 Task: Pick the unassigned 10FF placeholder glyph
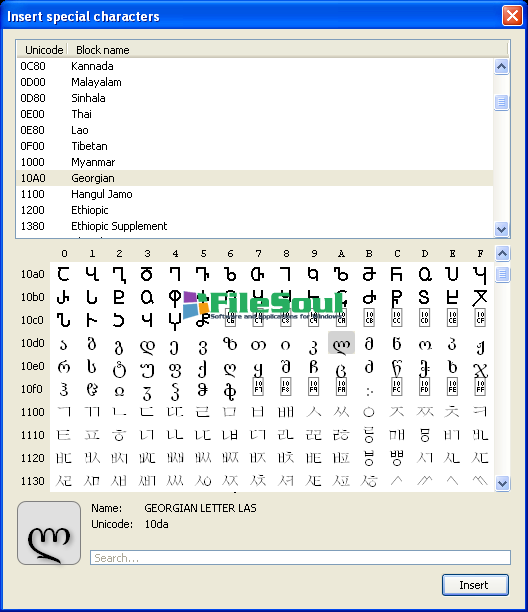tap(480, 387)
